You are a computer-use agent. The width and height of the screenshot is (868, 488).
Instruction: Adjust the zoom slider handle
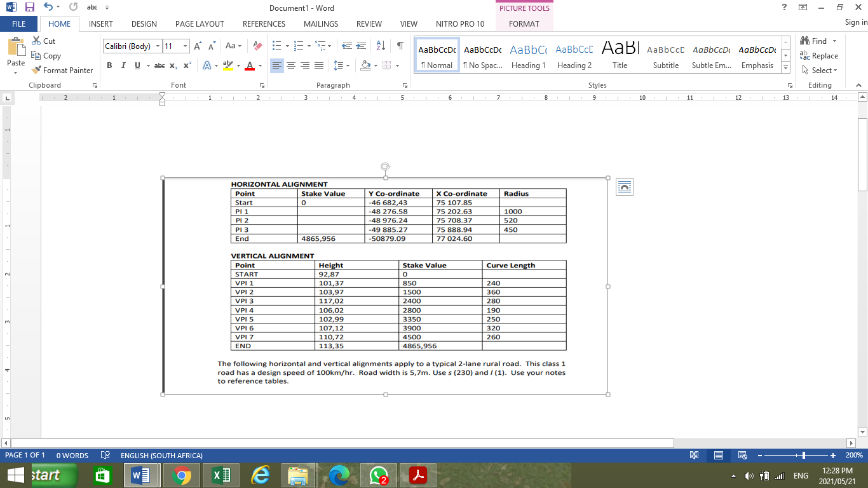(x=804, y=456)
